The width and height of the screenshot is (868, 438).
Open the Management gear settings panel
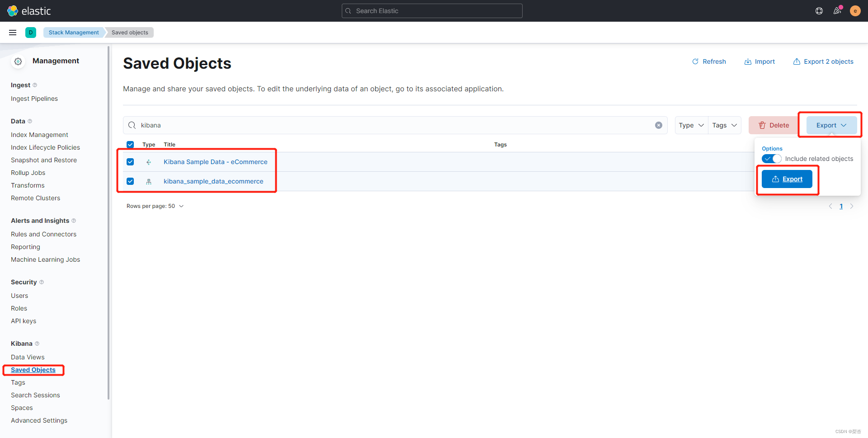[18, 61]
